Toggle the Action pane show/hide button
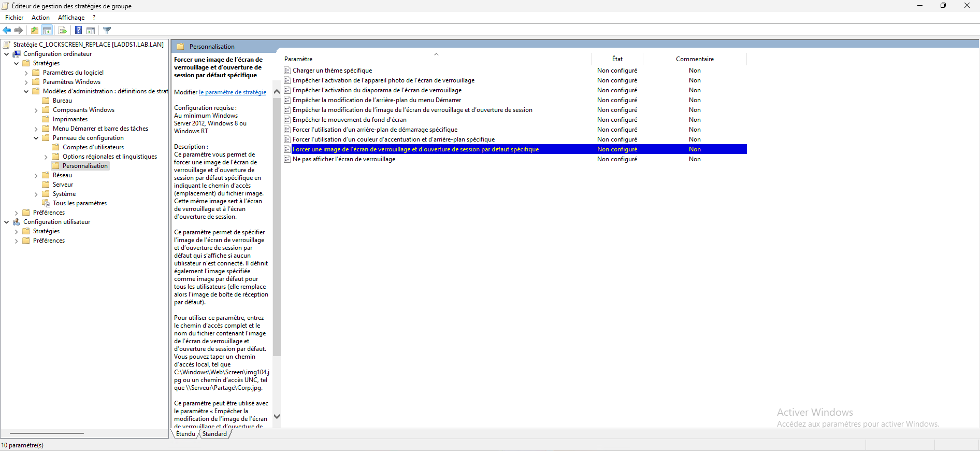Image resolution: width=980 pixels, height=451 pixels. point(91,31)
